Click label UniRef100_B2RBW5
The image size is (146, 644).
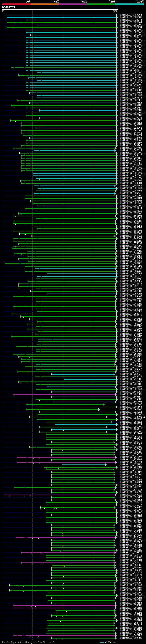tap(131, 90)
